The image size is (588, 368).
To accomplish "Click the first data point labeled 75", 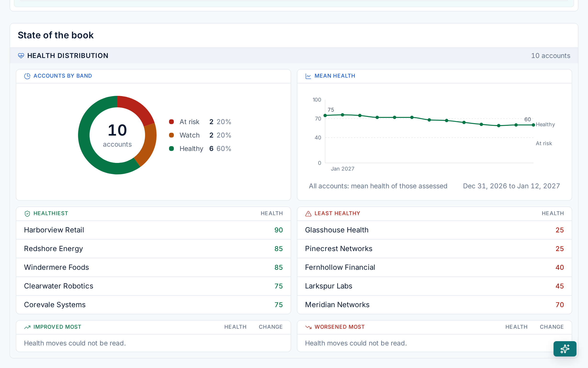I will click(325, 115).
